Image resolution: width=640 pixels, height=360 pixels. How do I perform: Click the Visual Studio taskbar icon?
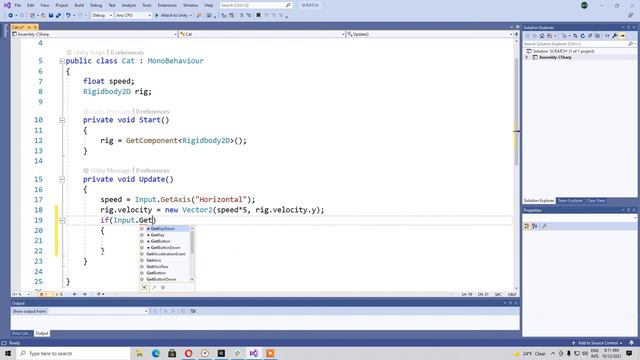coord(253,353)
